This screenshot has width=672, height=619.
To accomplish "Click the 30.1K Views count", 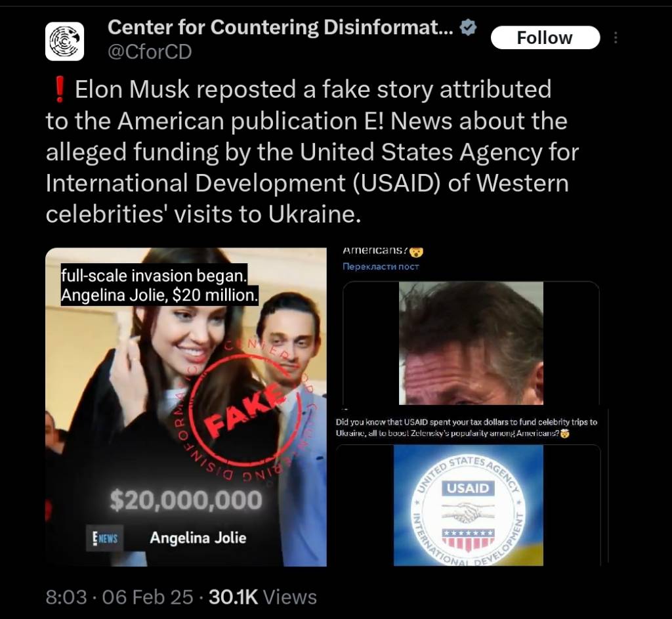I will click(x=262, y=597).
